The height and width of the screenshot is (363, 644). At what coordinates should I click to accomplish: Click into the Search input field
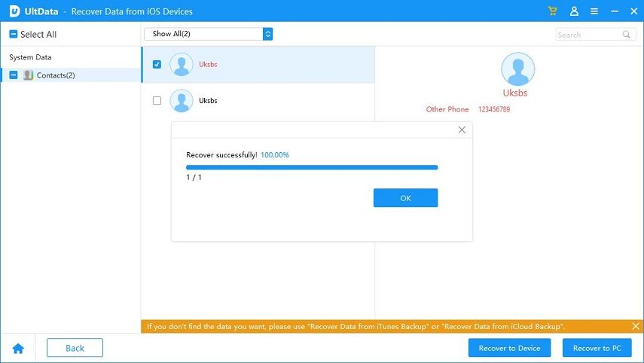coord(588,35)
